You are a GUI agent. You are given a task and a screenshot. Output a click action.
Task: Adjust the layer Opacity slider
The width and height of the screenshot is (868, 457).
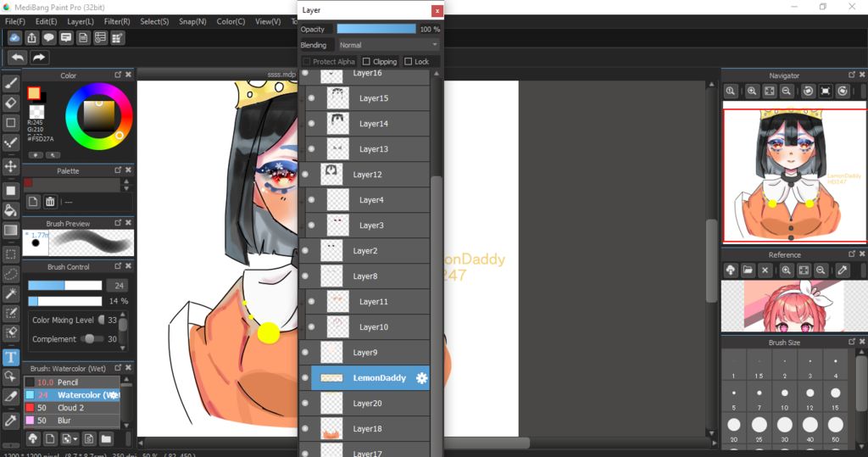click(376, 29)
